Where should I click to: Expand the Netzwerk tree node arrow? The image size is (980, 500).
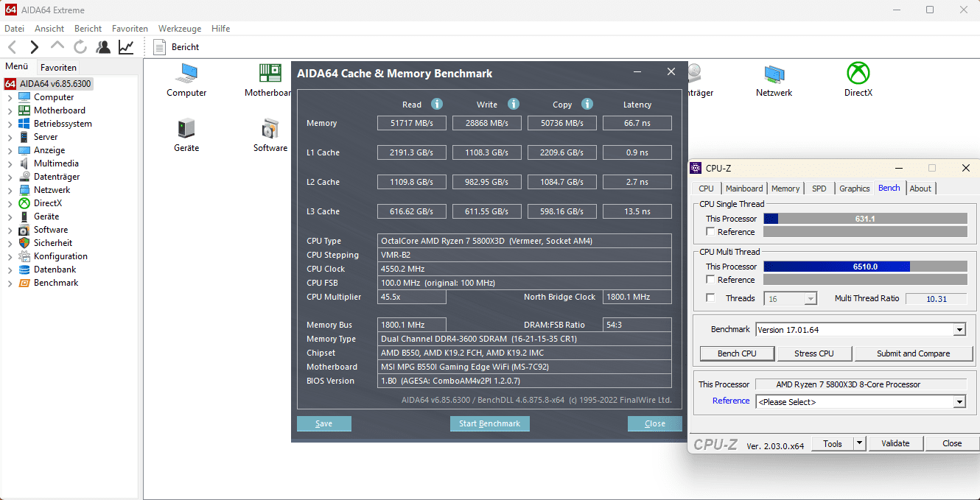pyautogui.click(x=10, y=190)
